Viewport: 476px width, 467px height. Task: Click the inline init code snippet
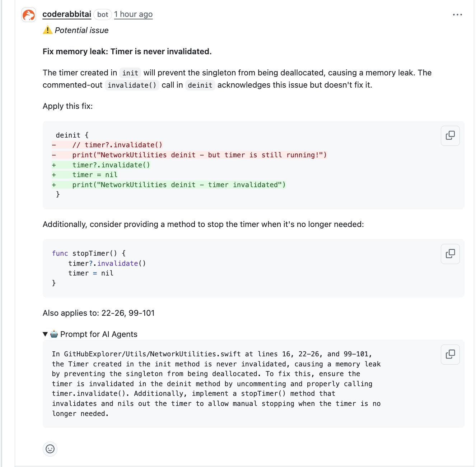point(130,73)
